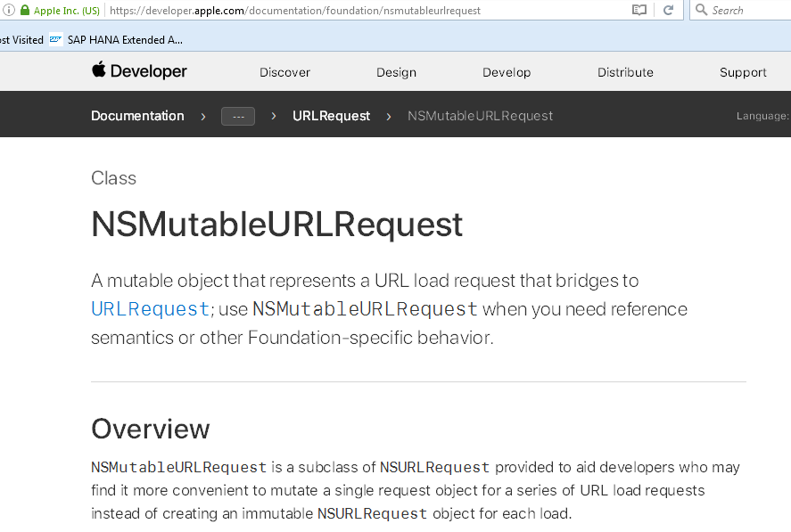Click the Apple Developer logo

click(139, 71)
